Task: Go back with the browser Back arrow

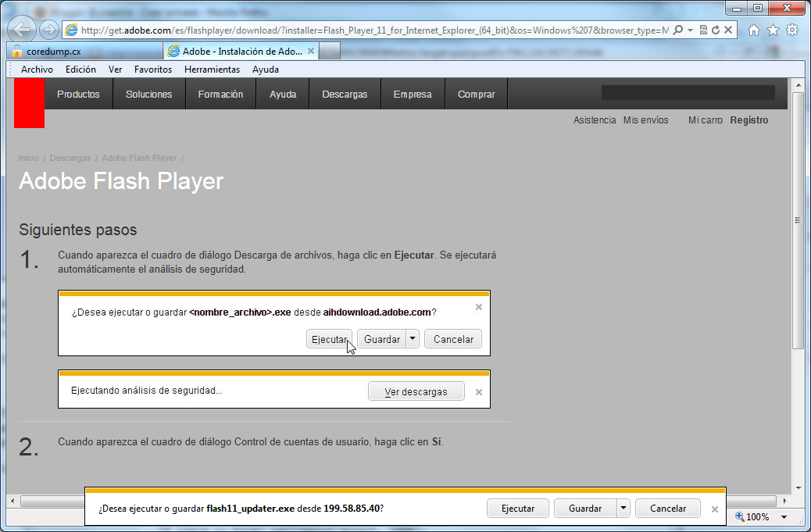Action: coord(22,30)
